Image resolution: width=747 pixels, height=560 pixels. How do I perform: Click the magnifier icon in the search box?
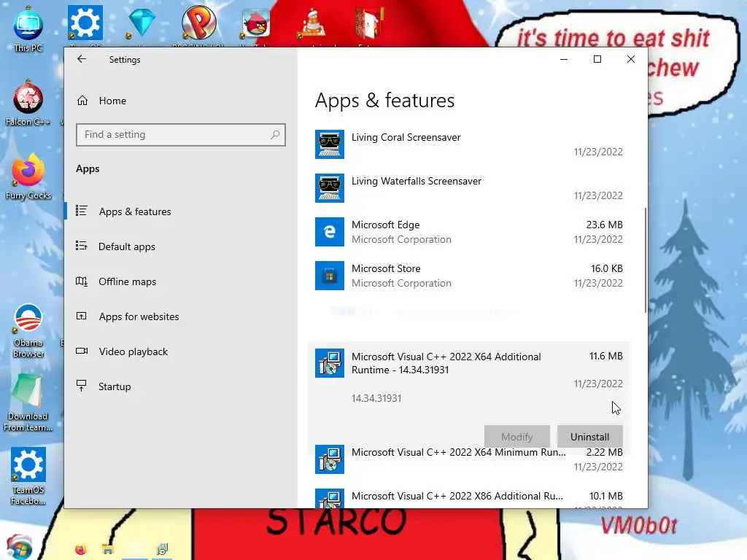275,135
